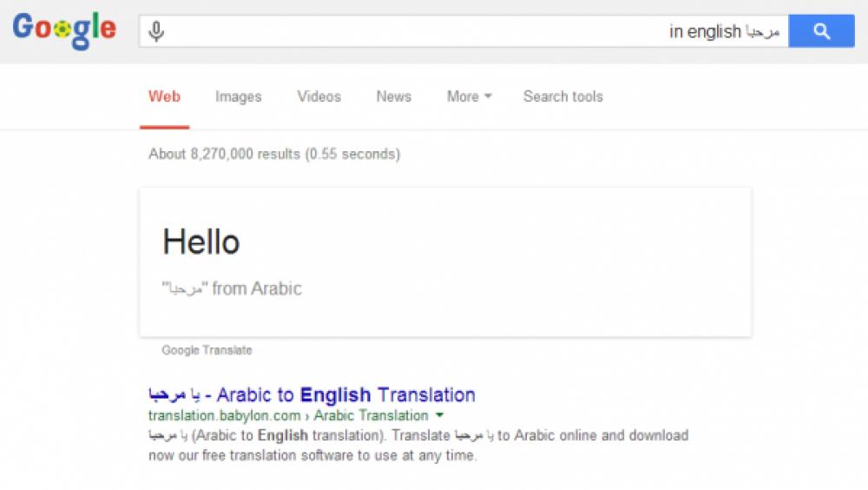Activate voice search microphone icon

[156, 32]
